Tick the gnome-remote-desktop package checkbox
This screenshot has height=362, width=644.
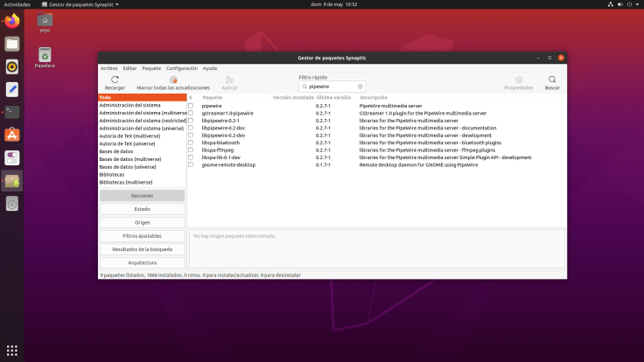pos(191,164)
